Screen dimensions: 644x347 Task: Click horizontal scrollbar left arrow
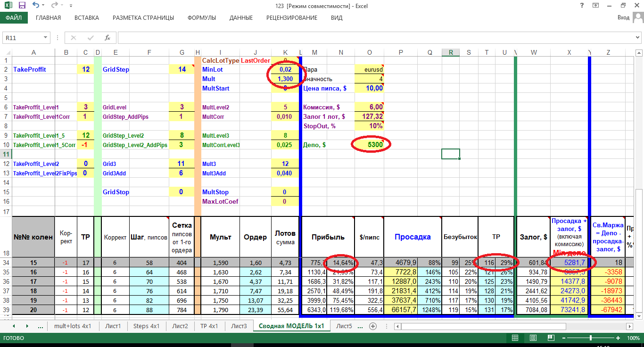point(398,326)
